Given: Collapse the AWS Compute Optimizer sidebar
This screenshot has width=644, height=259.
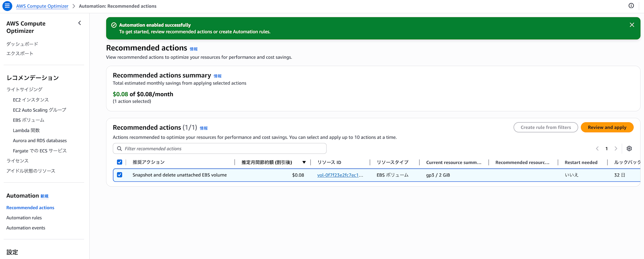Looking at the screenshot, I should pyautogui.click(x=80, y=23).
